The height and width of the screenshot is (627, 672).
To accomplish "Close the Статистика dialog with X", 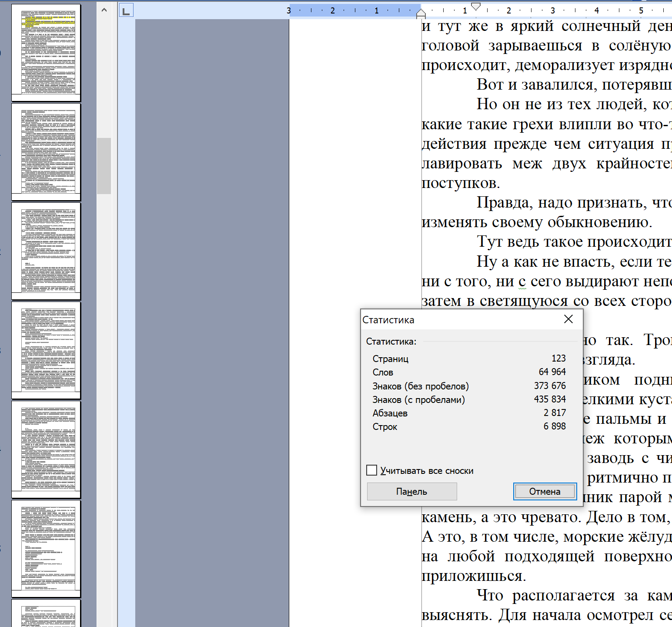I will coord(568,319).
